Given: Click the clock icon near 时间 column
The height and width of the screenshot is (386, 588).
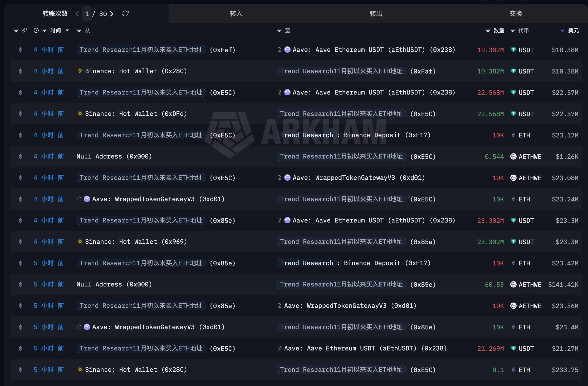Looking at the screenshot, I should [36, 30].
